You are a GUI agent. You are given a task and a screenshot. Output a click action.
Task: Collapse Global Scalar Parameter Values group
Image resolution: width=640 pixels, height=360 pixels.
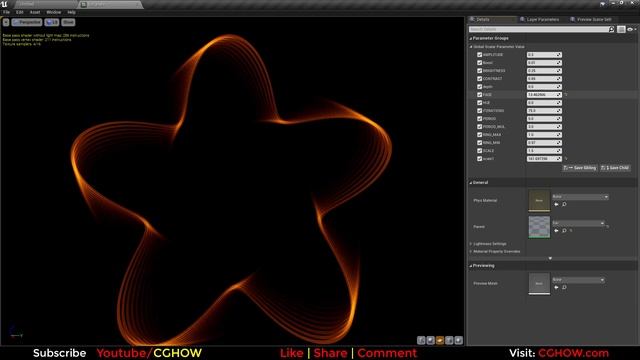tap(471, 47)
